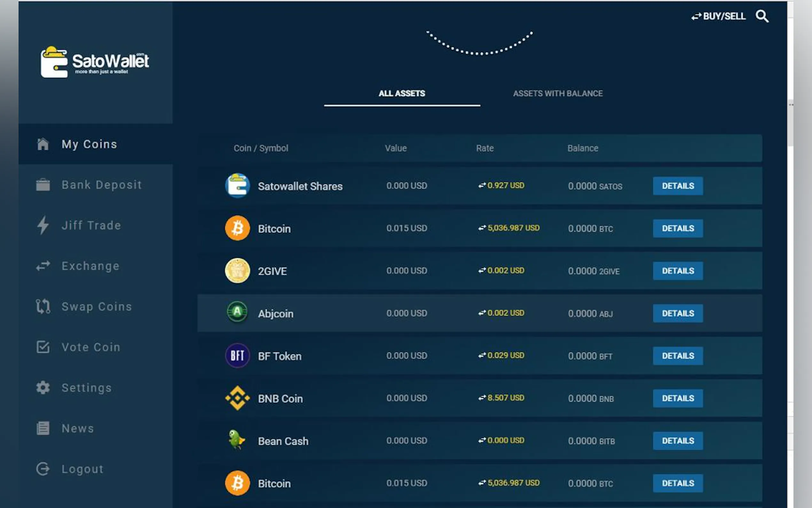This screenshot has width=812, height=508.
Task: Click the News document icon
Action: point(43,428)
